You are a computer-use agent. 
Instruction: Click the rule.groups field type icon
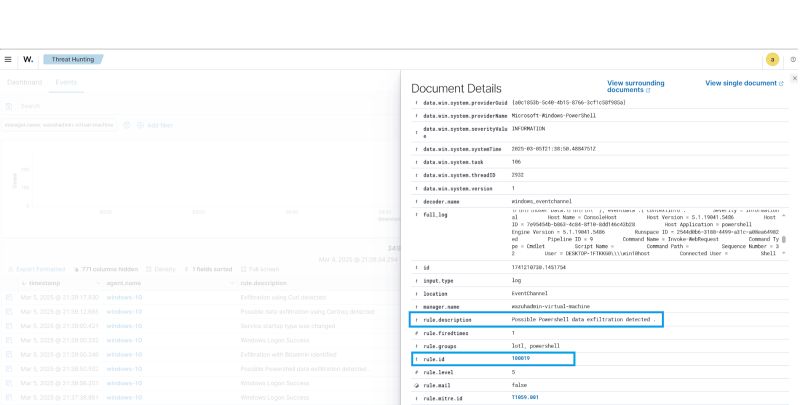click(416, 346)
